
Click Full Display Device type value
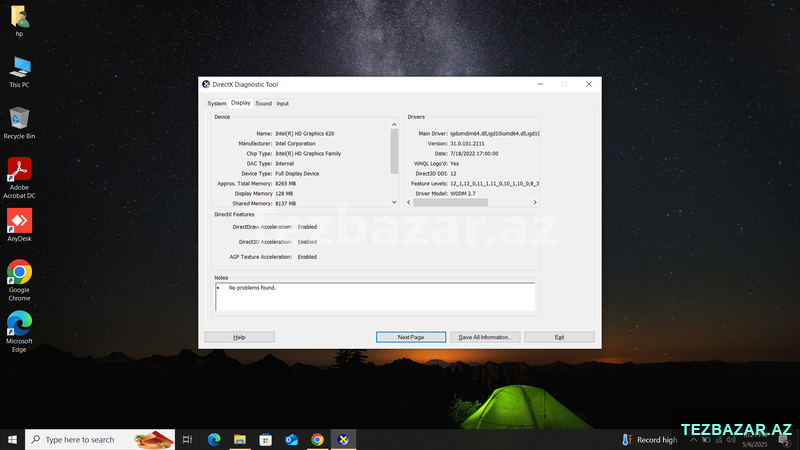pyautogui.click(x=297, y=174)
